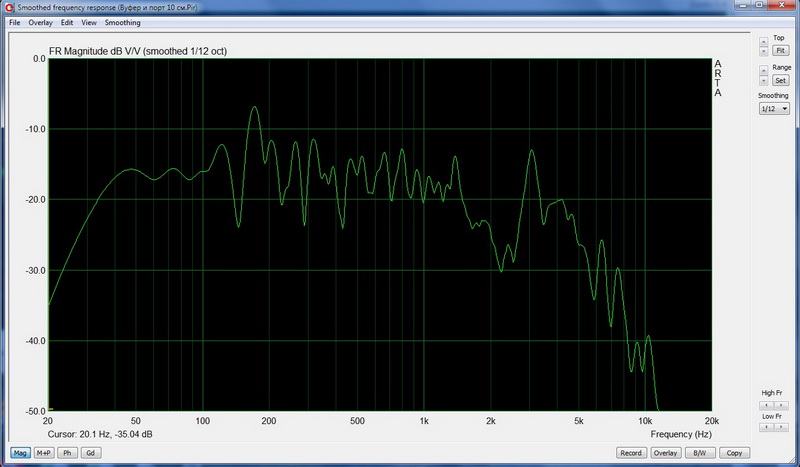The height and width of the screenshot is (467, 800).
Task: Decrease the Range with down arrow
Action: pos(763,81)
